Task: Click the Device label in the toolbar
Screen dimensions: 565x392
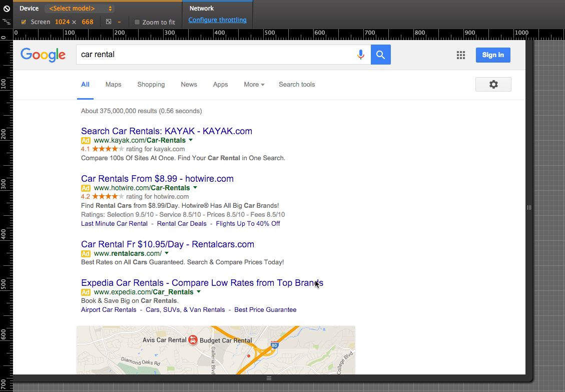Action: (x=29, y=9)
